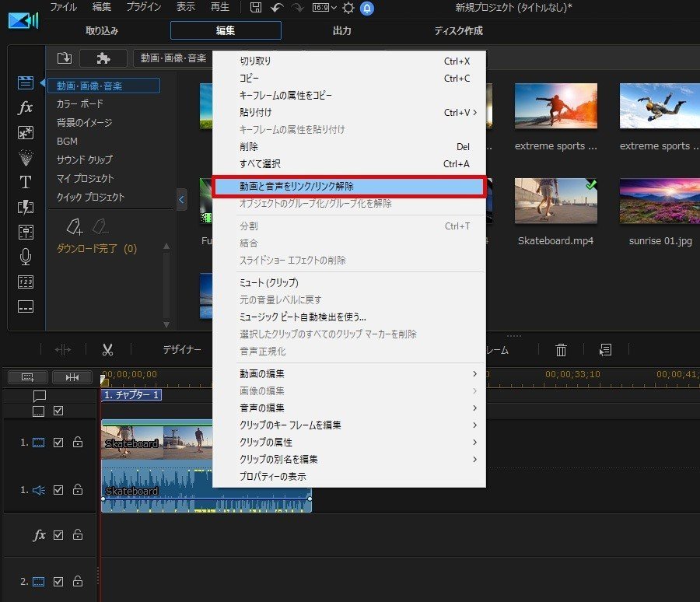Open the voice-over microphone room icon
Viewport: 700px width, 602px height.
tap(26, 257)
